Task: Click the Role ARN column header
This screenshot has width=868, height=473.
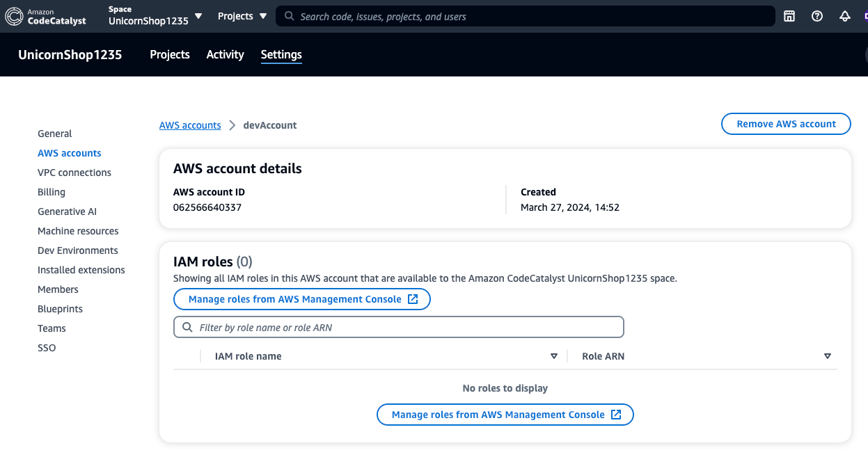Action: coord(603,356)
